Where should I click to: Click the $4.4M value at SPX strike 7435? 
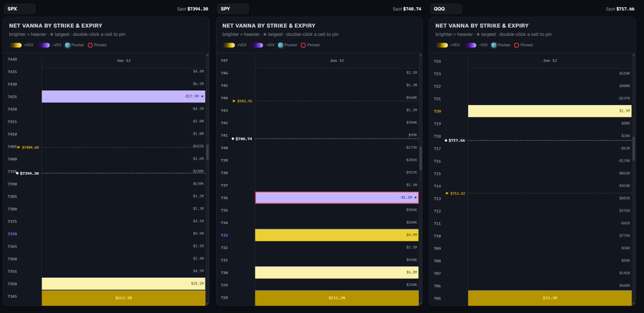pyautogui.click(x=198, y=71)
